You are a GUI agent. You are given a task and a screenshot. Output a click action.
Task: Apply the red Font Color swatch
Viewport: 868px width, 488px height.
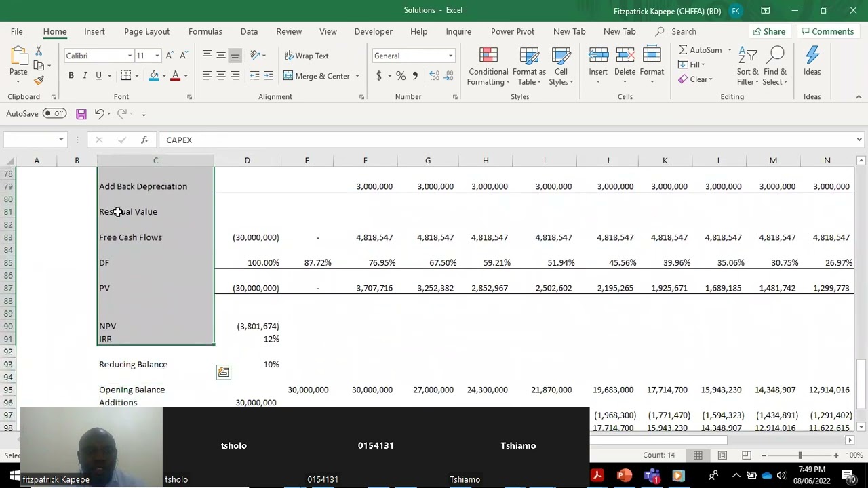[175, 76]
